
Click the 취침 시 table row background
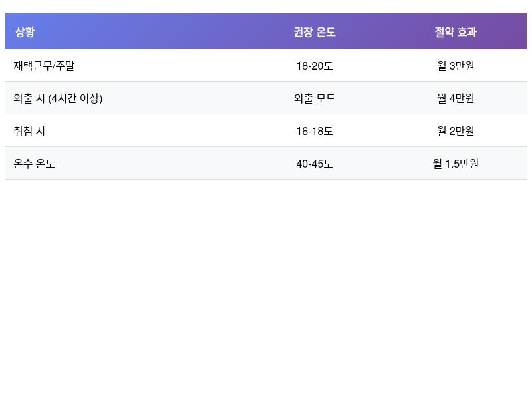click(199, 130)
